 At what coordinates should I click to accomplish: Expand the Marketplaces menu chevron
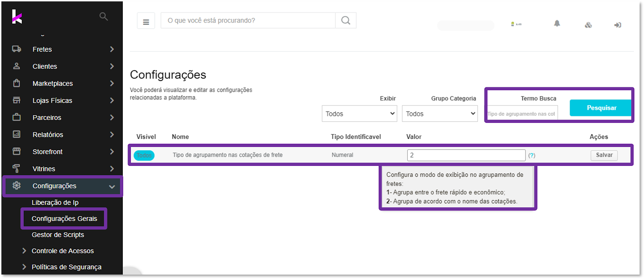coord(112,83)
